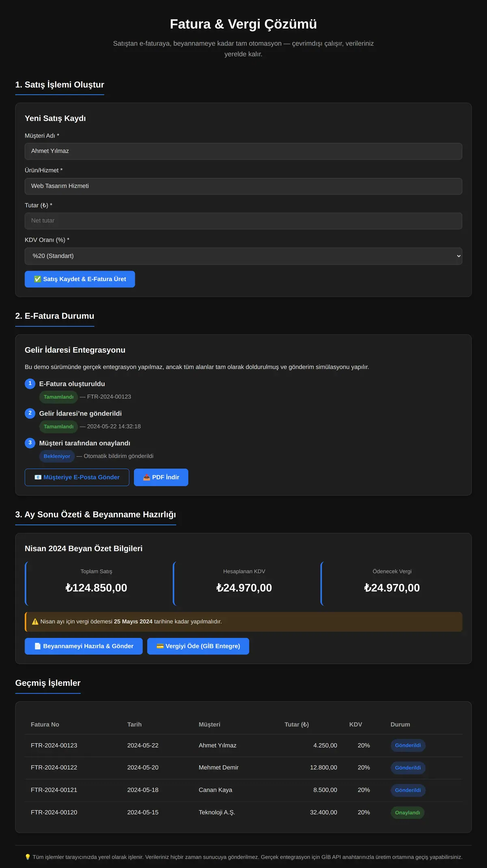Click amount 12.800,00 in Mehmet Demir row

click(x=323, y=768)
